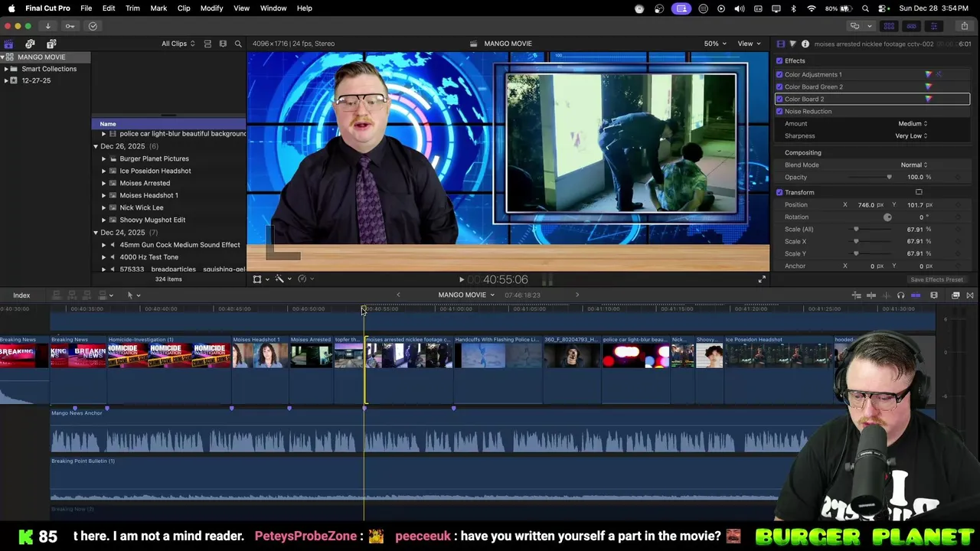Open Video inspector film-strip icon
This screenshot has width=980, height=551.
click(x=780, y=44)
